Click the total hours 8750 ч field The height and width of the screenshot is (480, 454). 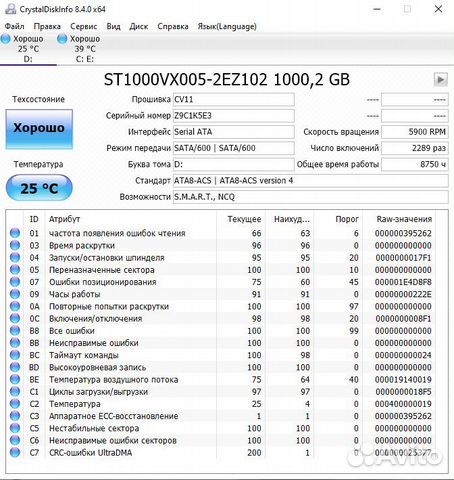(x=415, y=164)
